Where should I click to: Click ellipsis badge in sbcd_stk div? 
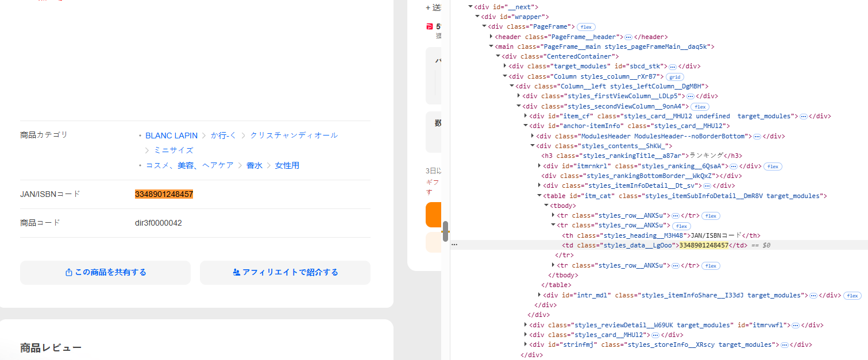(673, 67)
